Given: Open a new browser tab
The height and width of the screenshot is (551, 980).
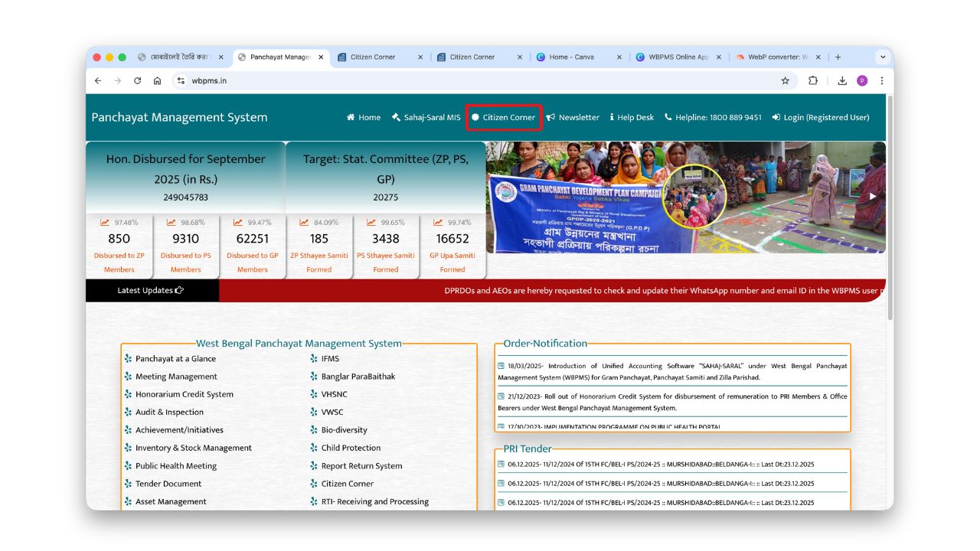Looking at the screenshot, I should click(838, 57).
